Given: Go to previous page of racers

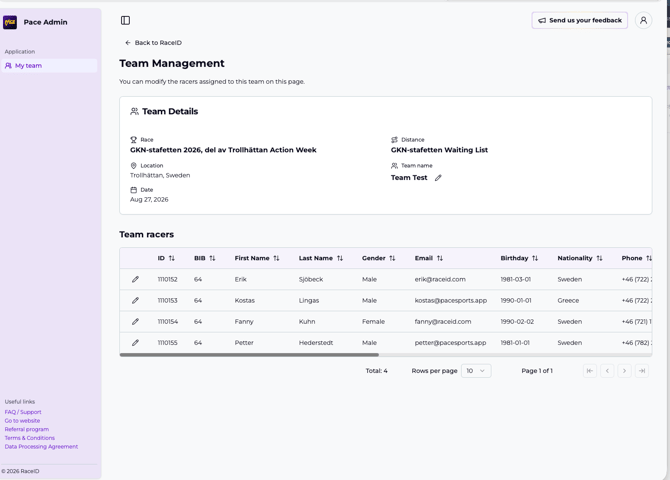Looking at the screenshot, I should coord(607,371).
